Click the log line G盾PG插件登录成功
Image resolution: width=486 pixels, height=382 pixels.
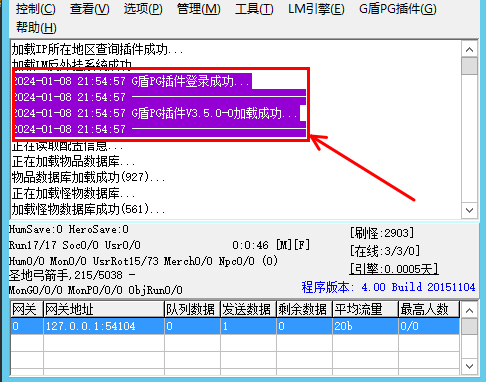point(191,81)
